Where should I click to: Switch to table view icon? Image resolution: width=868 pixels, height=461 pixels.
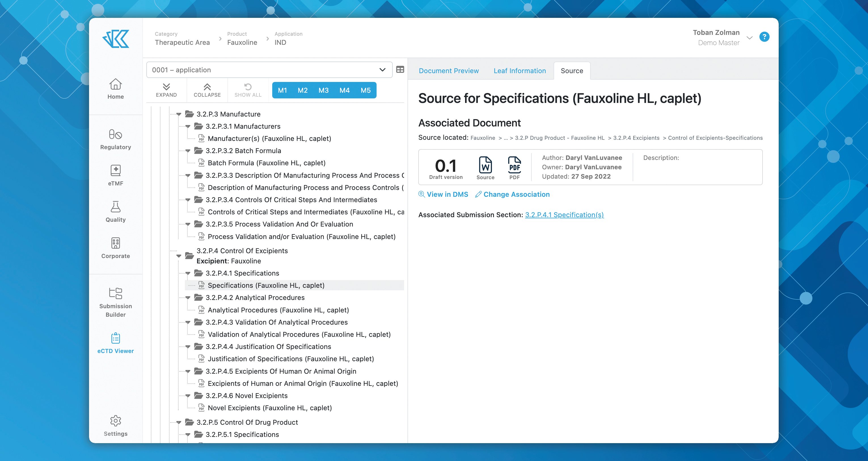[x=400, y=70]
